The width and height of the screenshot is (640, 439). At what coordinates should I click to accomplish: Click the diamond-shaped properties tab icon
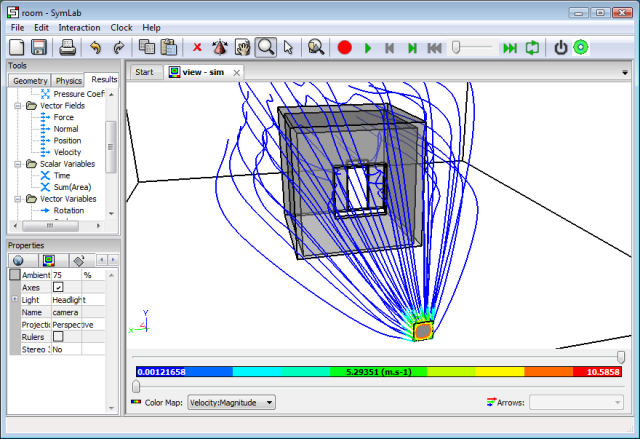pos(79,260)
